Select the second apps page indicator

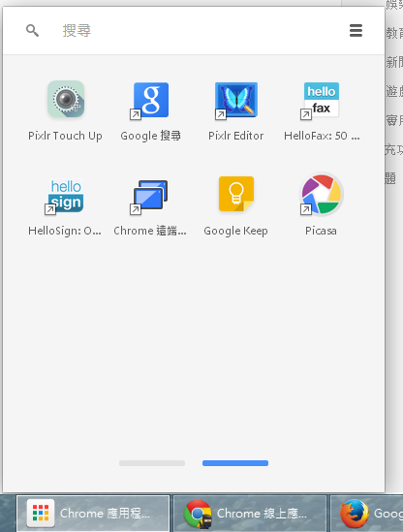(x=235, y=463)
